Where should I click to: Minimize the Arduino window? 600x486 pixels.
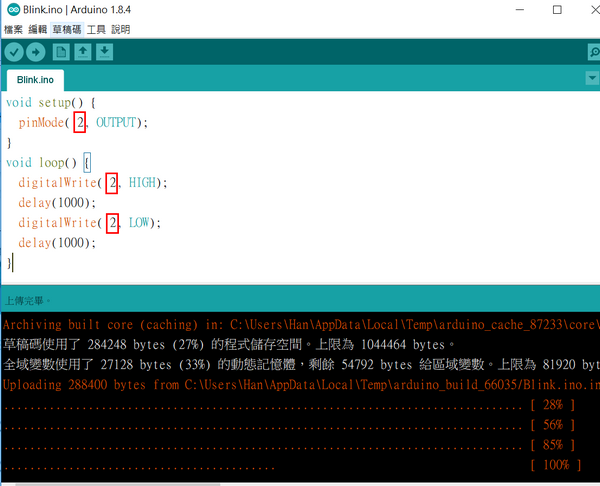pos(520,10)
